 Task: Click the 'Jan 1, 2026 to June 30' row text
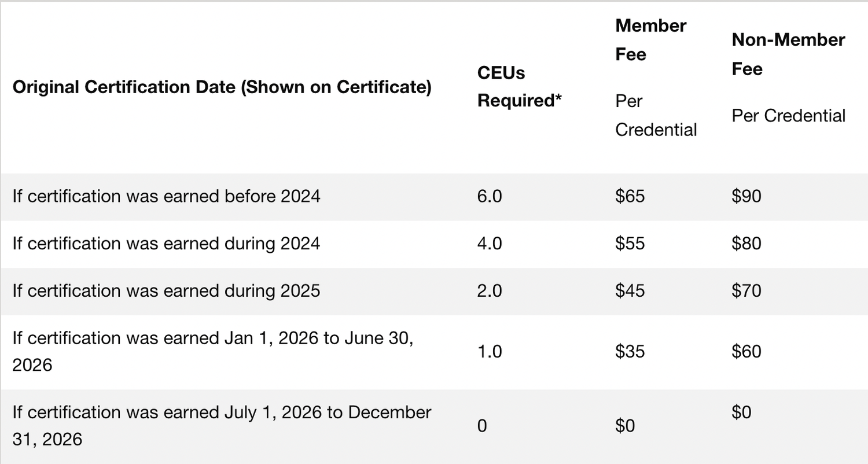(213, 352)
